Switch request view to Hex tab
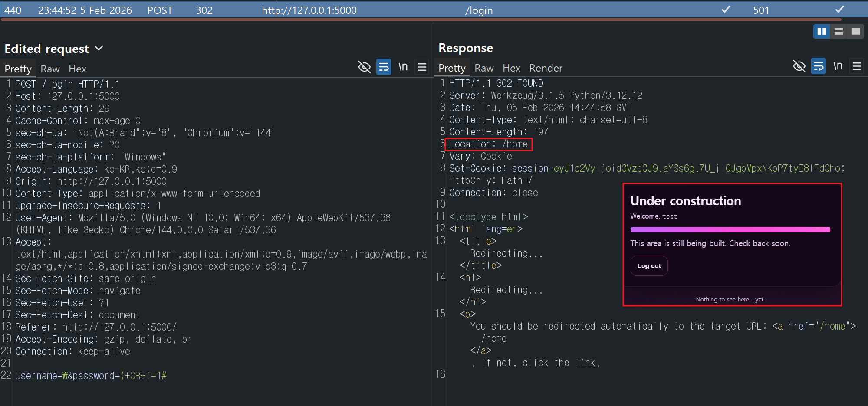This screenshot has height=406, width=868. click(77, 69)
